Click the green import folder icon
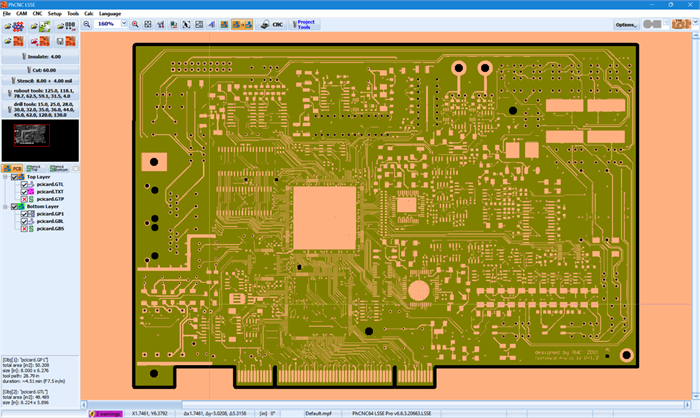This screenshot has width=700, height=418. pos(40,27)
